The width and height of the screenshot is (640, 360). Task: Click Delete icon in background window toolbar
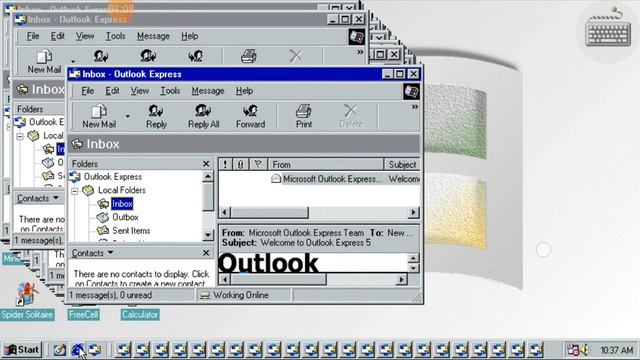coord(296,56)
